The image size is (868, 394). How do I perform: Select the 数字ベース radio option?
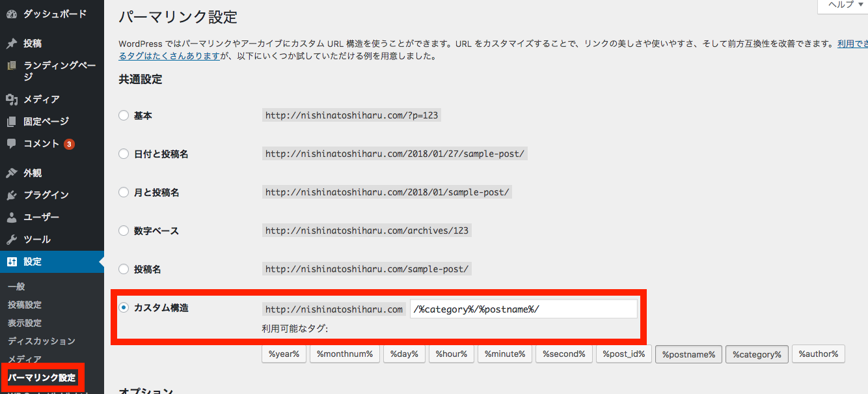(124, 231)
